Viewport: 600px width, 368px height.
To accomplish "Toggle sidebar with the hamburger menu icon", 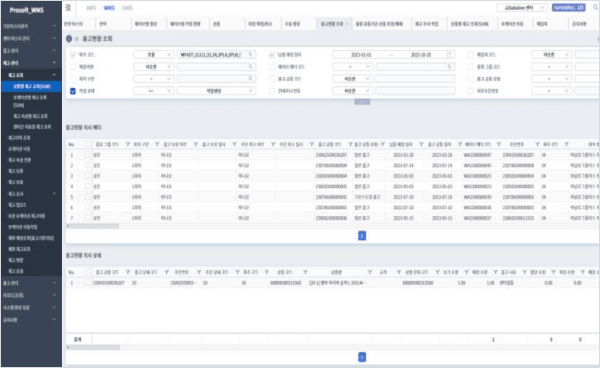I will (x=68, y=8).
